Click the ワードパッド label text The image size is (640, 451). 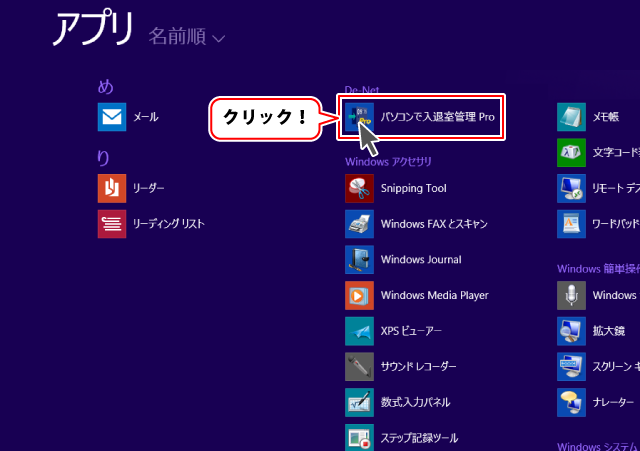coord(616,224)
